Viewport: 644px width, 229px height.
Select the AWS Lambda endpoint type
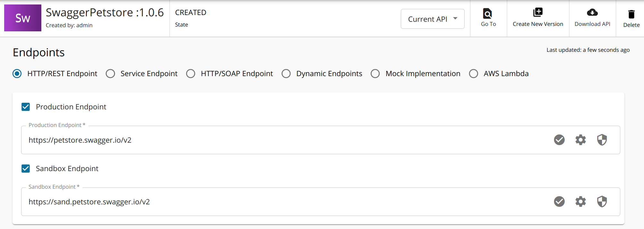[x=474, y=74]
